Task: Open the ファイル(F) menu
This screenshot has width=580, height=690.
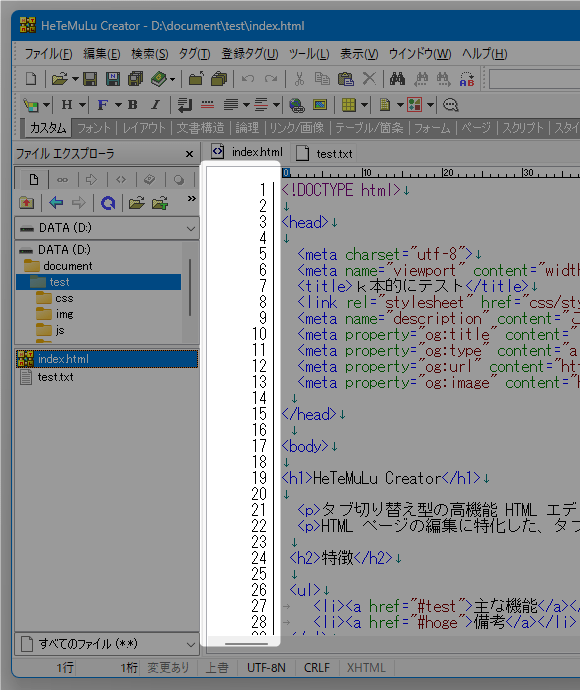Action: click(48, 54)
